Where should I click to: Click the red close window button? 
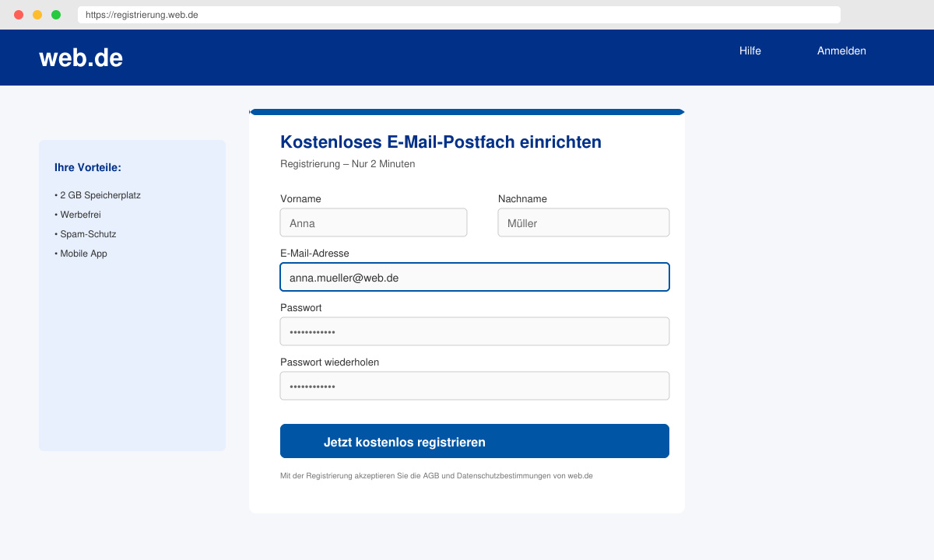pos(19,15)
